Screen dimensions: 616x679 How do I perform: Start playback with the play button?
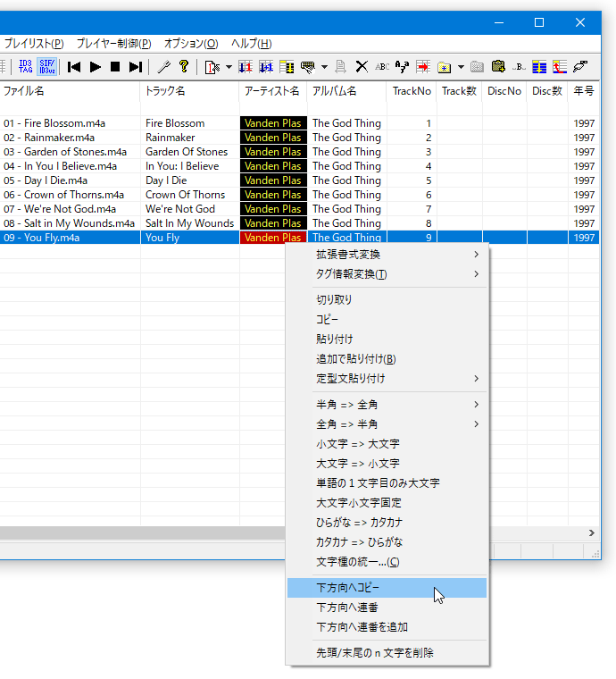point(96,67)
